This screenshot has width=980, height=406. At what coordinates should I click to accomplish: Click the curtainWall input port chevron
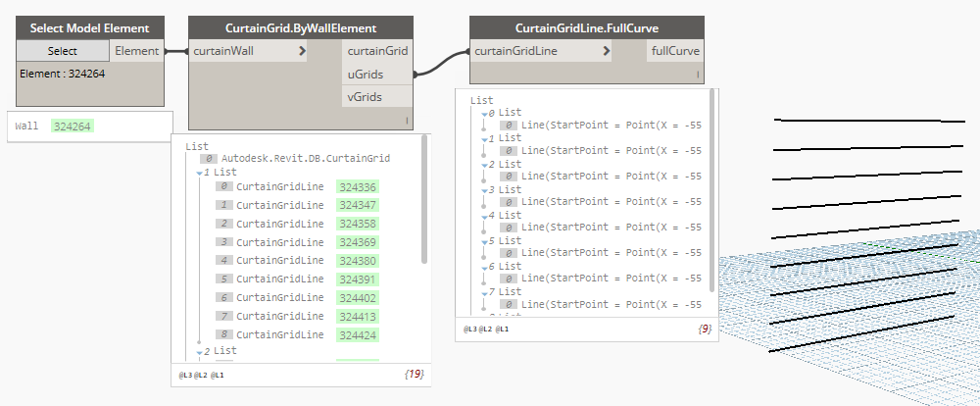[x=302, y=51]
